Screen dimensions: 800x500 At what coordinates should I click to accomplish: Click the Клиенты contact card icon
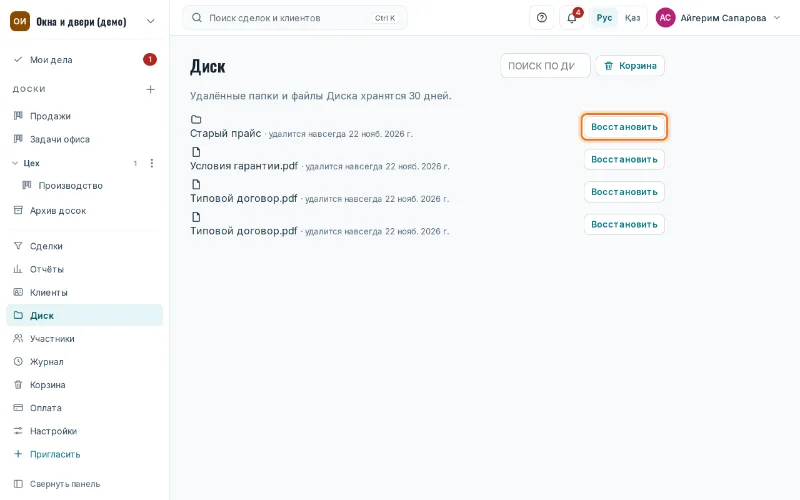18,292
